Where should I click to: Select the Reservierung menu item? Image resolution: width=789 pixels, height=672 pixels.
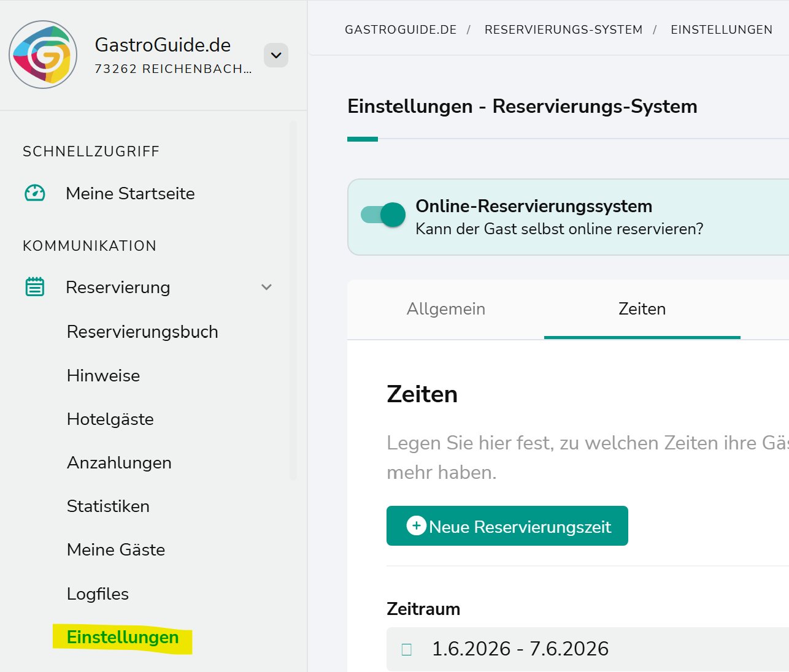118,287
